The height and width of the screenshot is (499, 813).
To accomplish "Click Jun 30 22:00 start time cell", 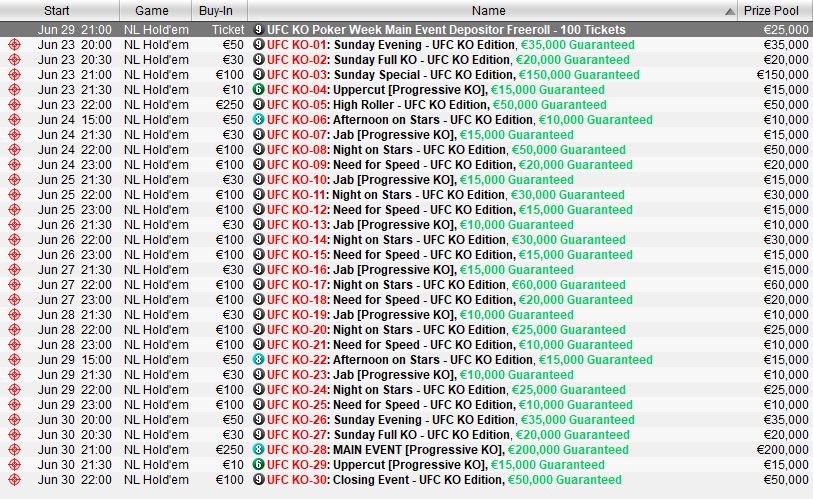I will [x=74, y=480].
